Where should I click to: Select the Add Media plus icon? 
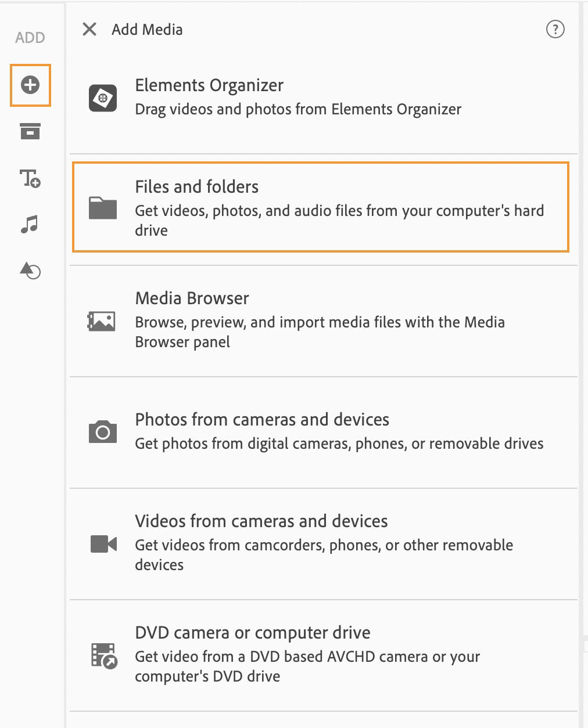click(x=30, y=85)
